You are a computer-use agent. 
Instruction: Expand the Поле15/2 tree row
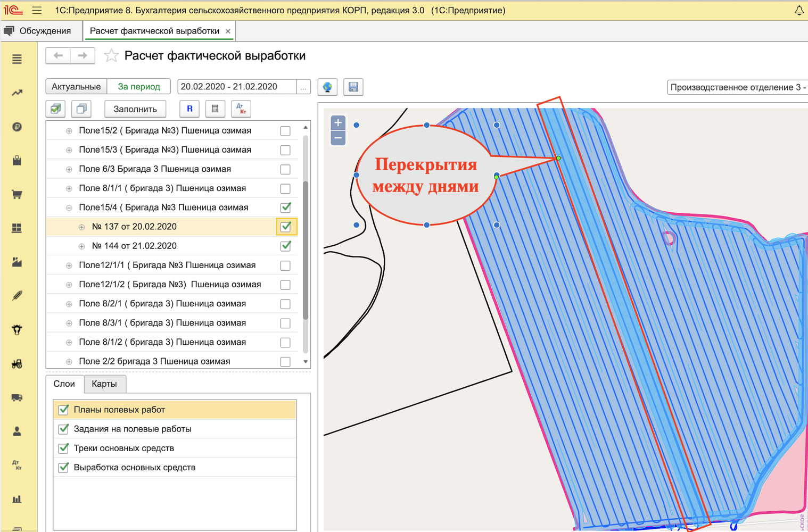(x=69, y=131)
